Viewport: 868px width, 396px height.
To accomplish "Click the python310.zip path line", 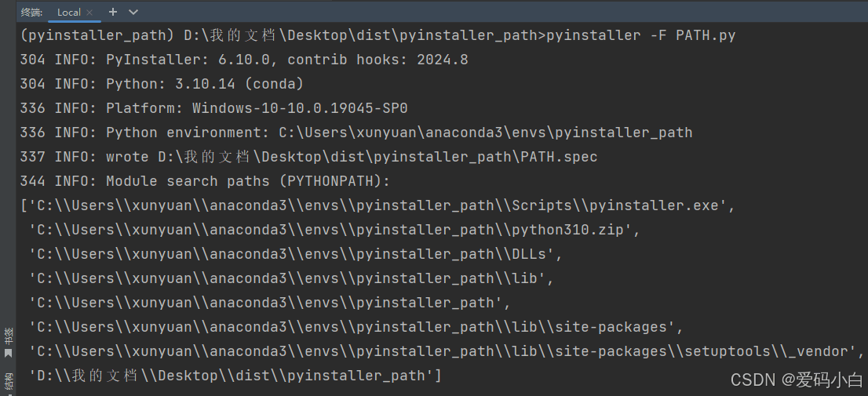I will coord(334,230).
